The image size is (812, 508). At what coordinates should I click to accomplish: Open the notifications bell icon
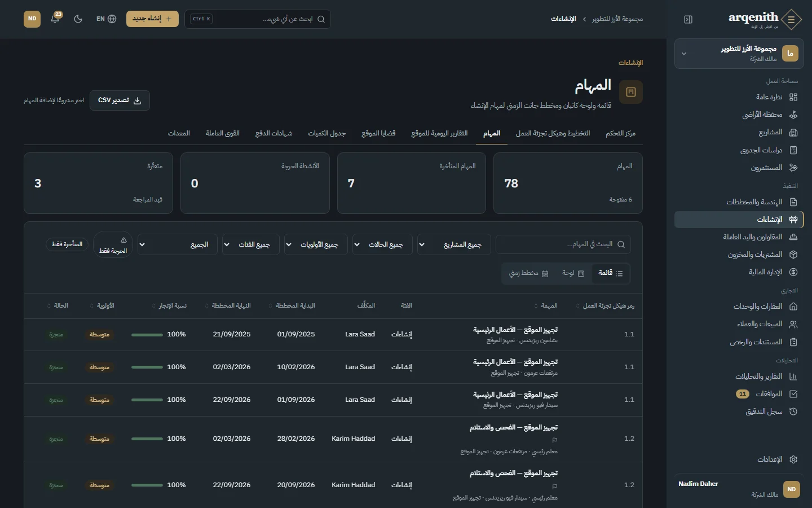click(x=55, y=19)
